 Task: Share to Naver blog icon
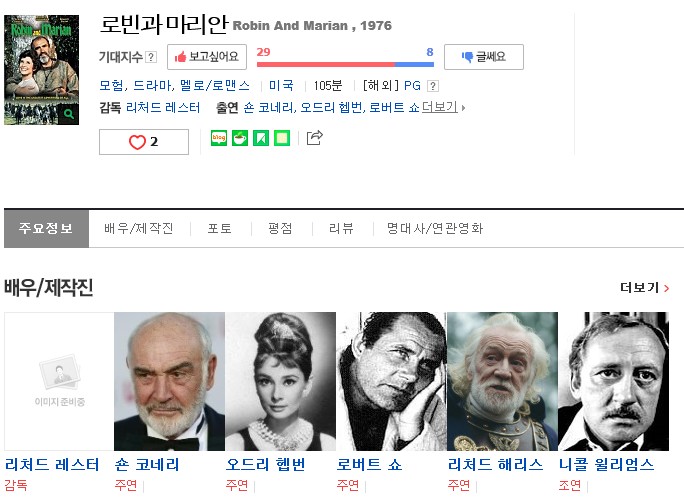point(219,138)
